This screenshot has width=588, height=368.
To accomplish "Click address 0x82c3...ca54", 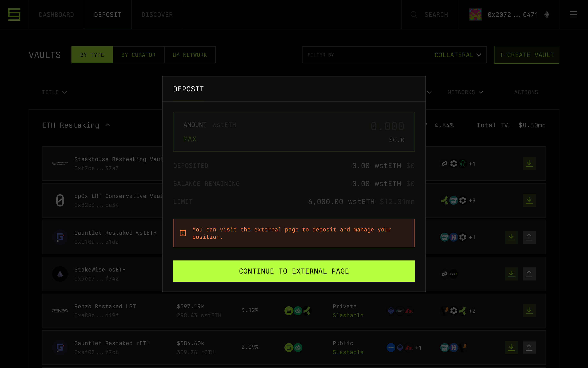I will [x=96, y=205].
